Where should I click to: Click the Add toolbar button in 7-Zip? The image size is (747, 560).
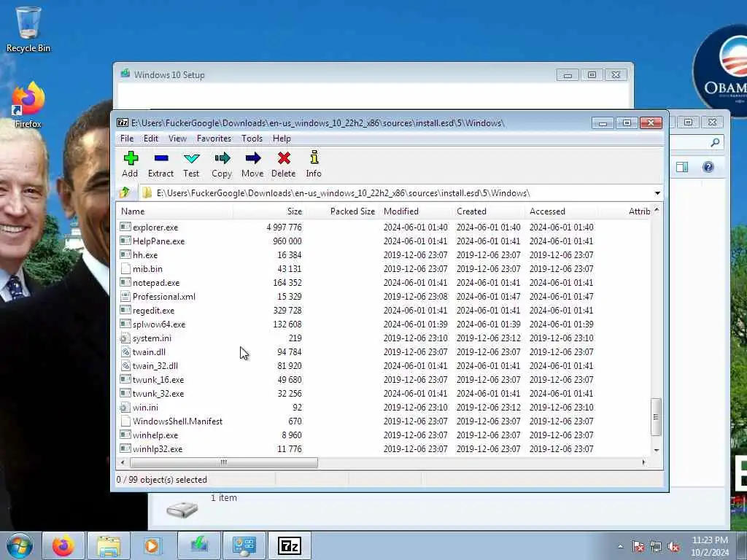click(x=130, y=164)
